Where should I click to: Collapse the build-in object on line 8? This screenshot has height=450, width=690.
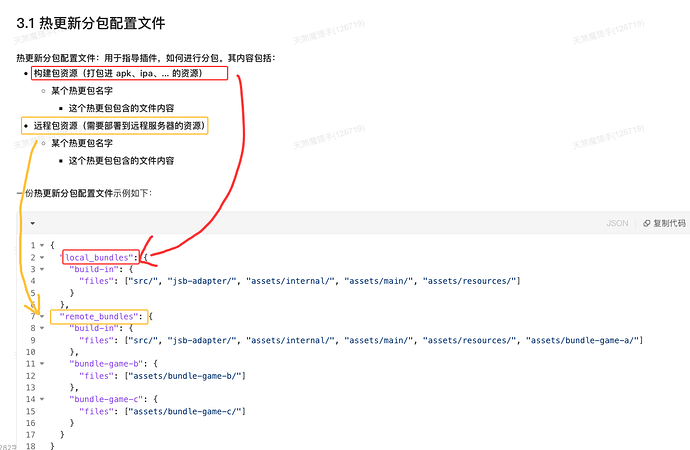(x=42, y=328)
